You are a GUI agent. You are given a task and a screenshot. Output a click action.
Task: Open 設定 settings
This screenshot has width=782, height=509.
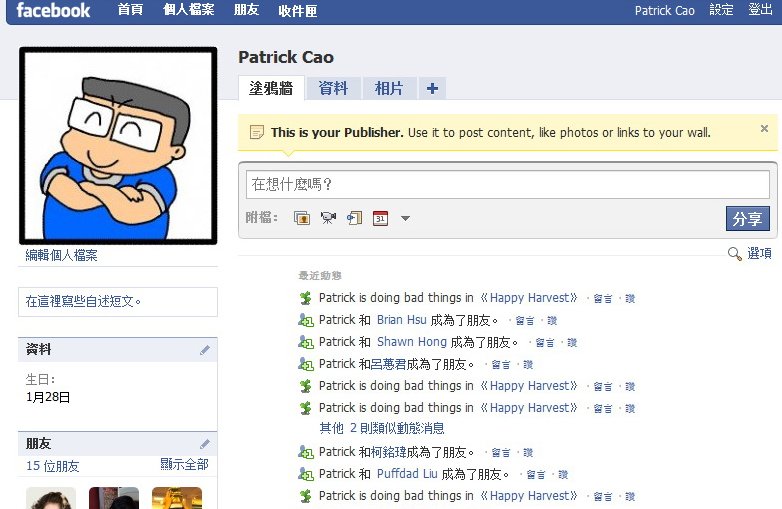pyautogui.click(x=721, y=9)
